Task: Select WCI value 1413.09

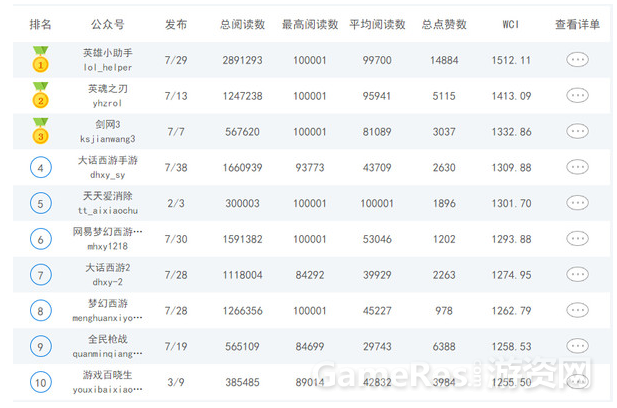Action: 511,96
